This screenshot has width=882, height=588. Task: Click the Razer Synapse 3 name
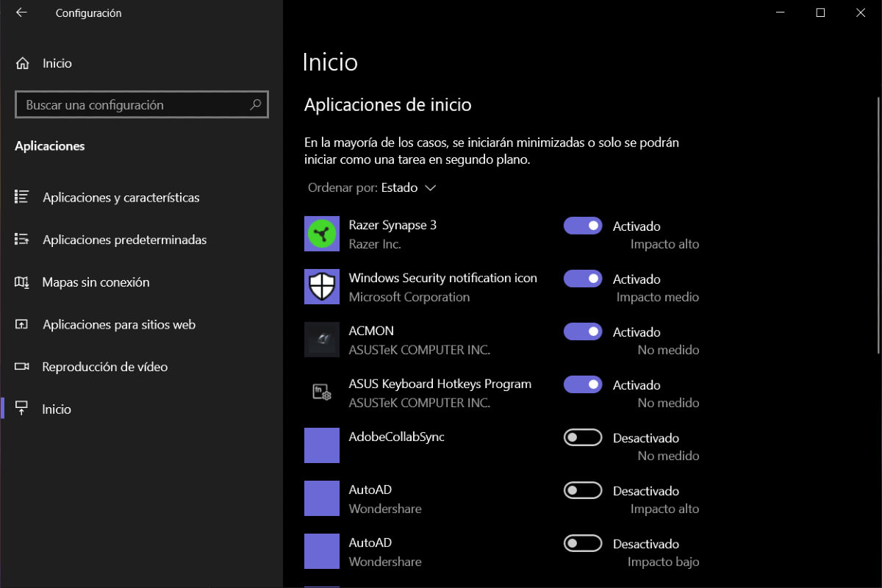tap(392, 225)
